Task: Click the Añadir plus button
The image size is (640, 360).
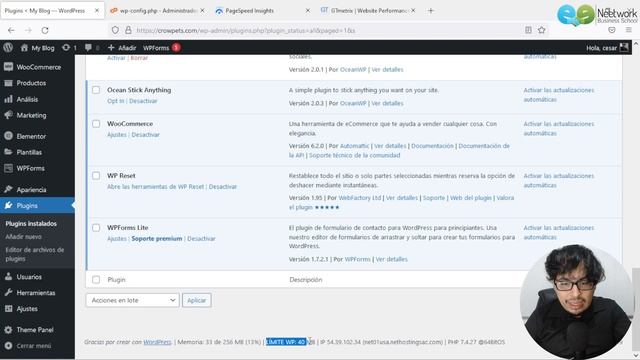Action: coord(122,48)
